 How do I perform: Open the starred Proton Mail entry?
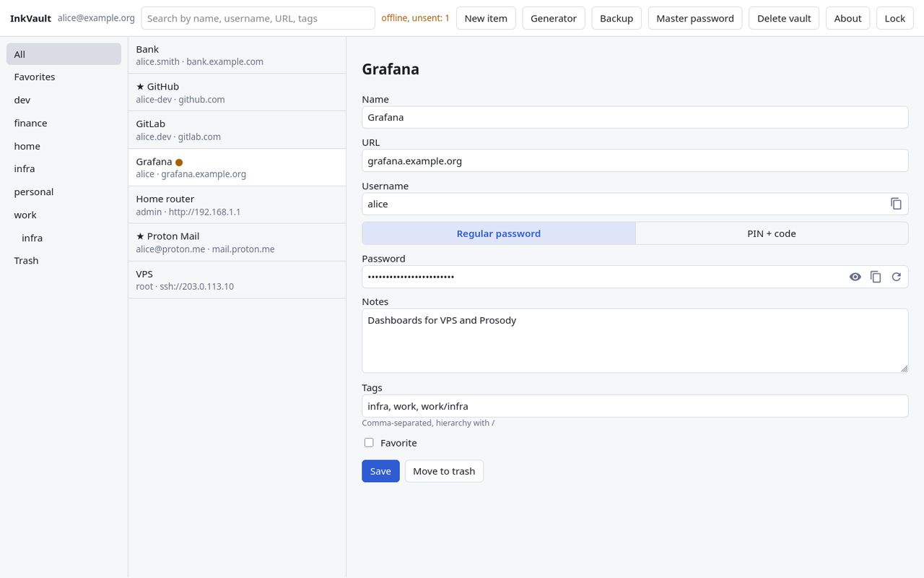(x=237, y=242)
